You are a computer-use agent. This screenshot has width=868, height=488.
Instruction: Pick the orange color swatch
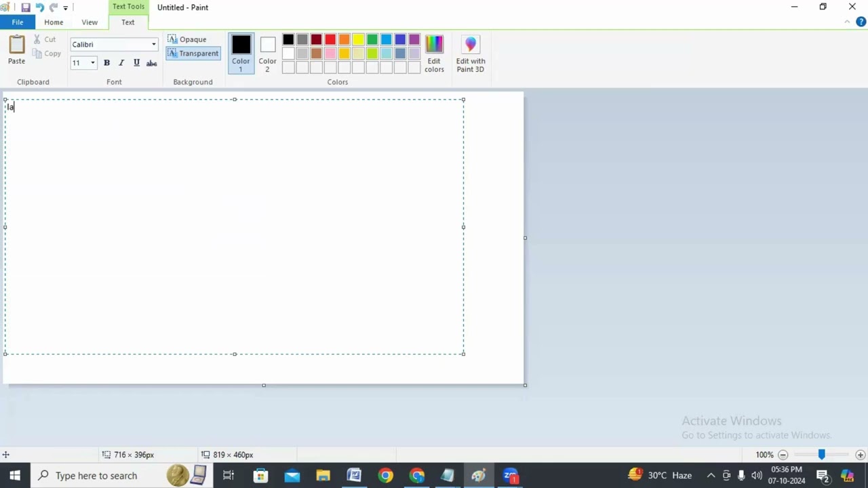(x=344, y=40)
